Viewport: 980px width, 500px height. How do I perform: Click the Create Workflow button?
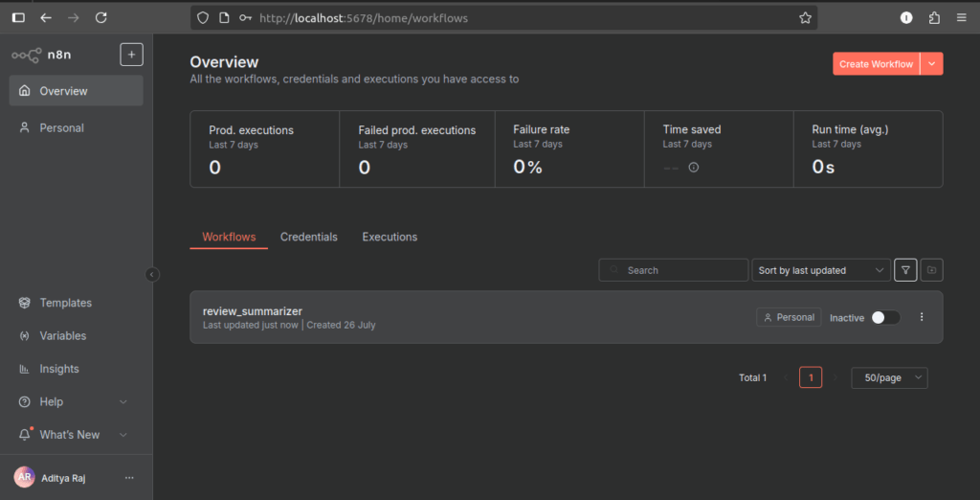point(875,64)
